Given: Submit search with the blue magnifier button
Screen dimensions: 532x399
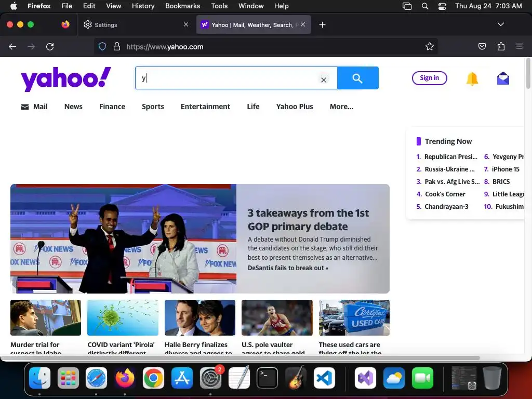Looking at the screenshot, I should tap(358, 78).
